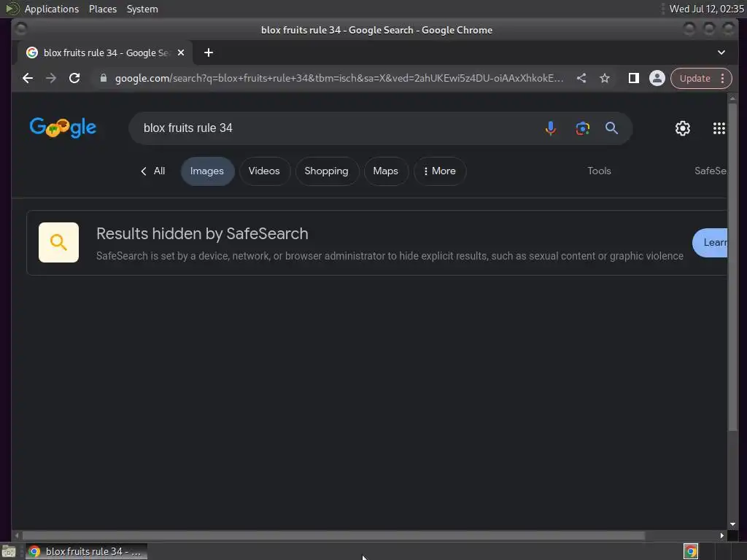
Task: View site information lock icon
Action: (x=104, y=78)
